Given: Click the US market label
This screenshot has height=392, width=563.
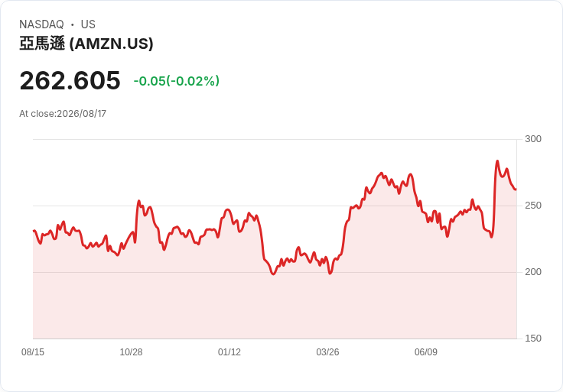Looking at the screenshot, I should 88,24.
